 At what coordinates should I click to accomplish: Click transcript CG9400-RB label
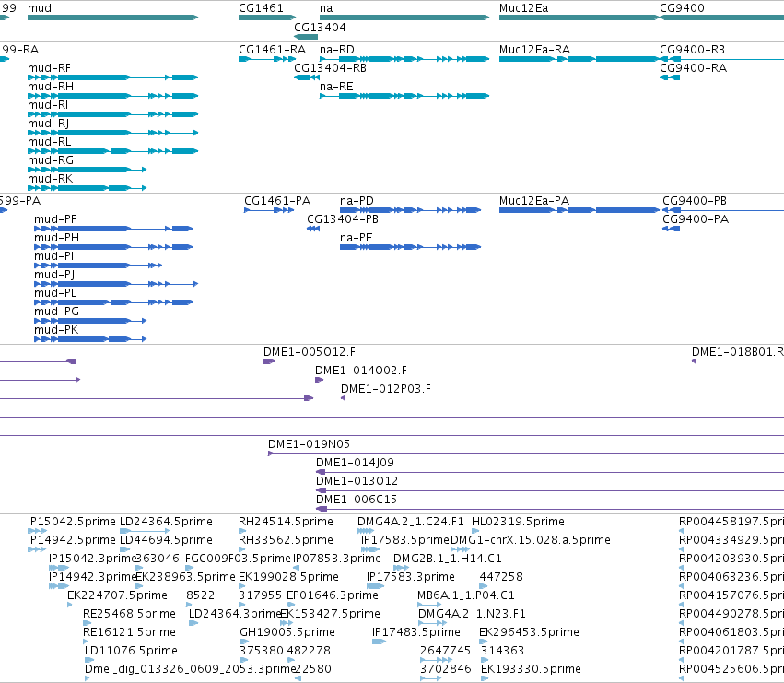tap(693, 50)
